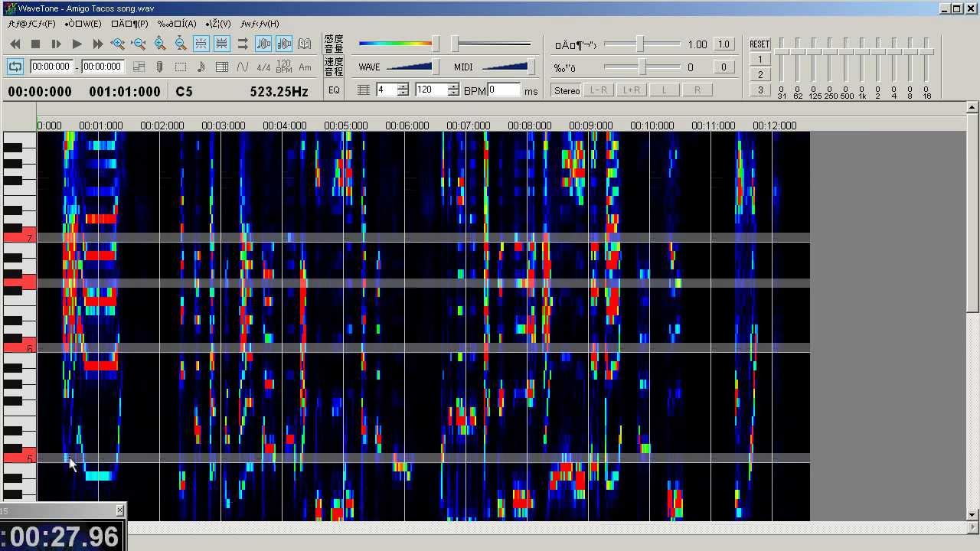Select the dotted rectangle selection tool

pos(181,67)
